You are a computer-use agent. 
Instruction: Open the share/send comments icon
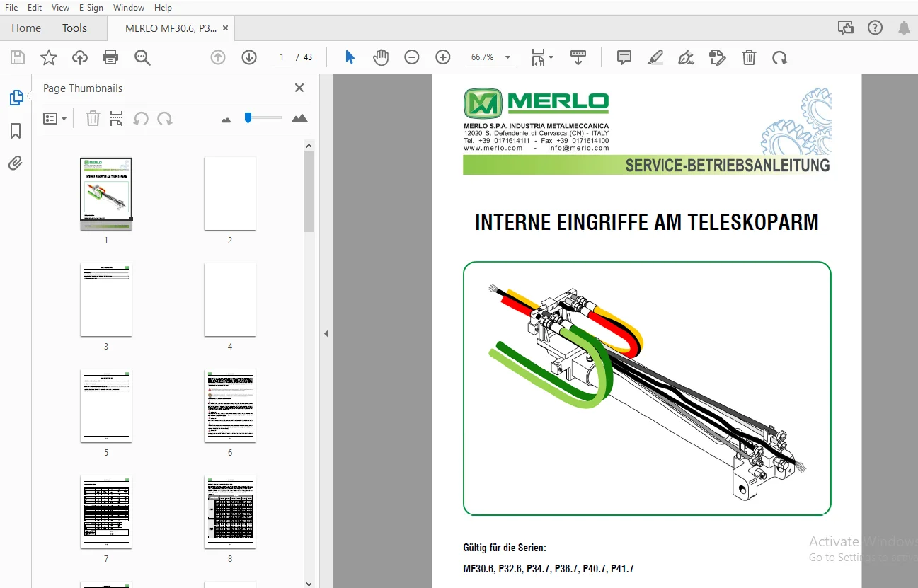pyautogui.click(x=845, y=28)
